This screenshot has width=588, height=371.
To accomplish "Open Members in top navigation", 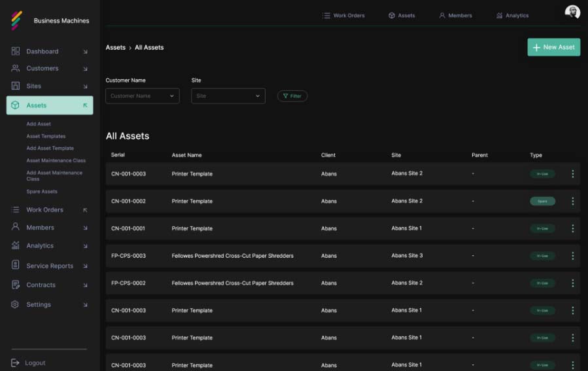I will (460, 16).
